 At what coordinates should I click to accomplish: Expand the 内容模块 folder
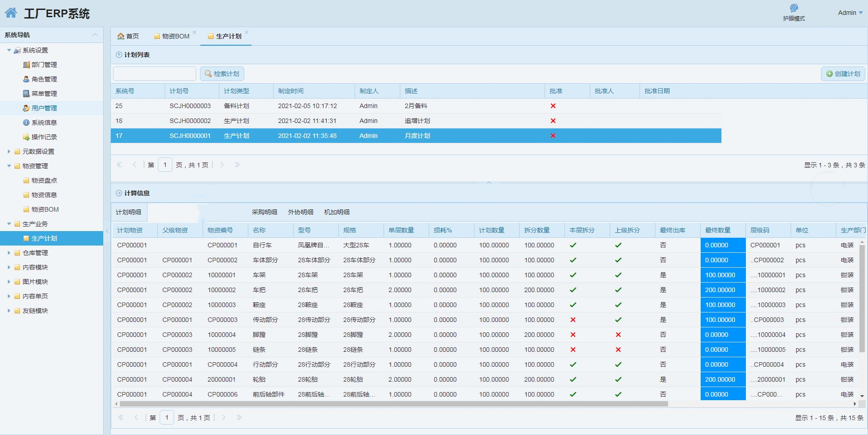(x=9, y=267)
